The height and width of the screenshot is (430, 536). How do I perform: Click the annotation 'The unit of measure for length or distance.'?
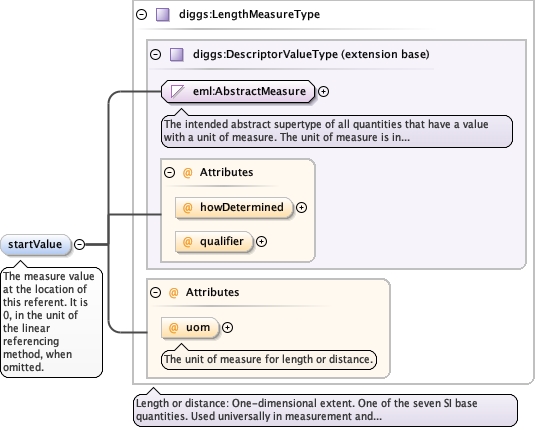point(269,360)
